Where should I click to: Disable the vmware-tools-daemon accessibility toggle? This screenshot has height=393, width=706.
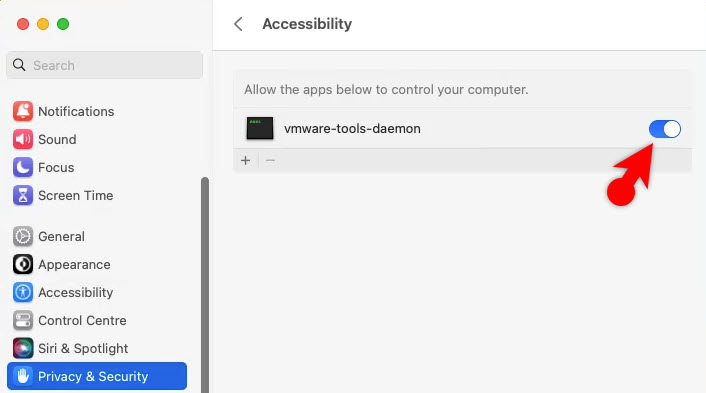coord(665,129)
